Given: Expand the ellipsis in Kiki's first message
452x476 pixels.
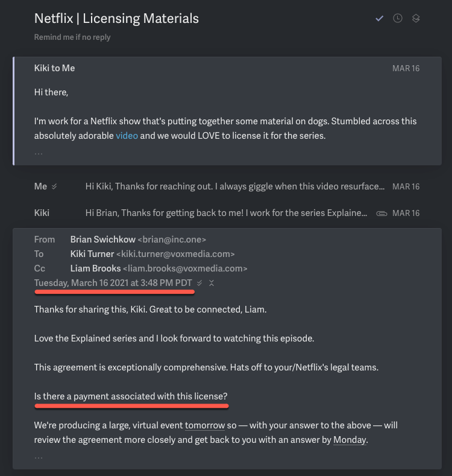Looking at the screenshot, I should (39, 154).
